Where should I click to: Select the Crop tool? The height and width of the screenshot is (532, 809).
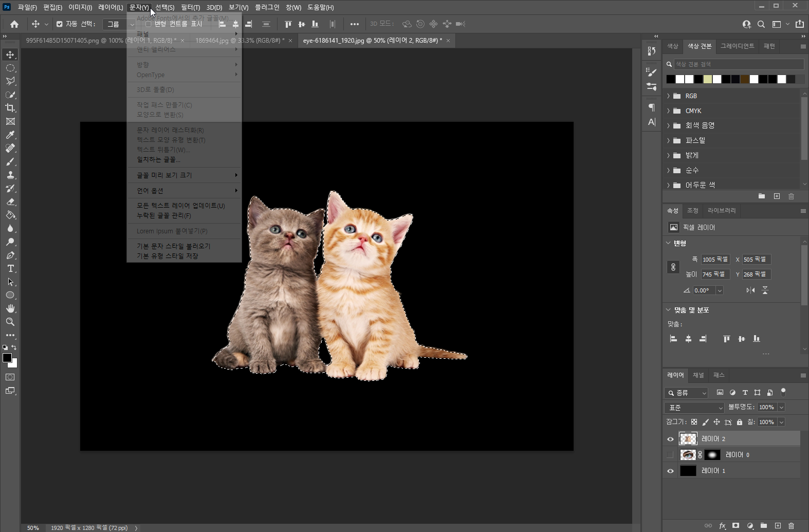10,108
